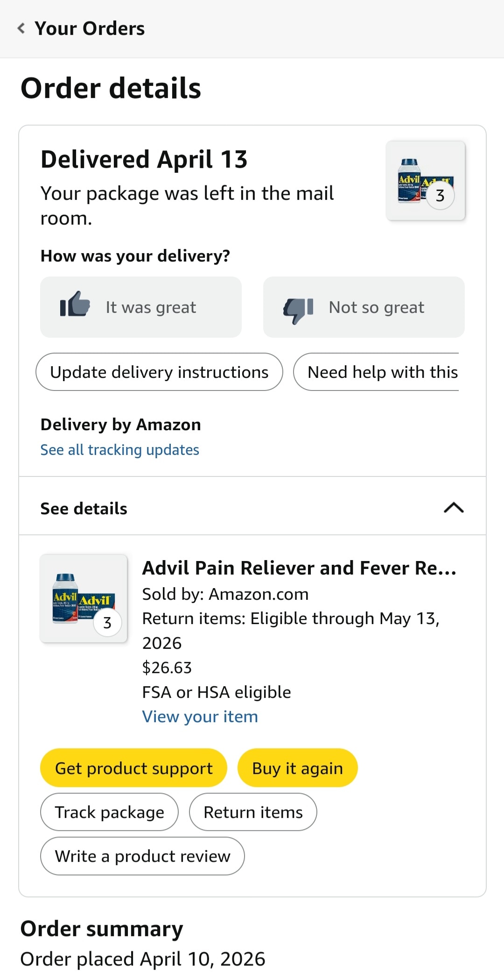Open the Advil thumbnail in delivery card
The image size is (504, 980).
point(426,181)
